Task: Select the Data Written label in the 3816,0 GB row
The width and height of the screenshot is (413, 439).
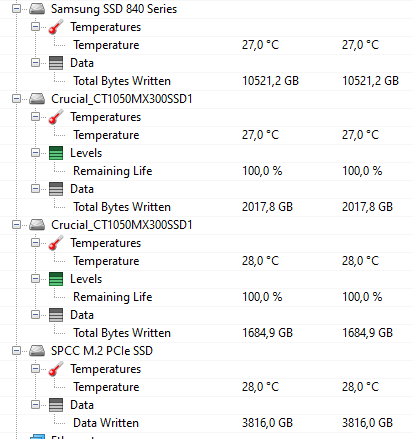Action: [106, 423]
